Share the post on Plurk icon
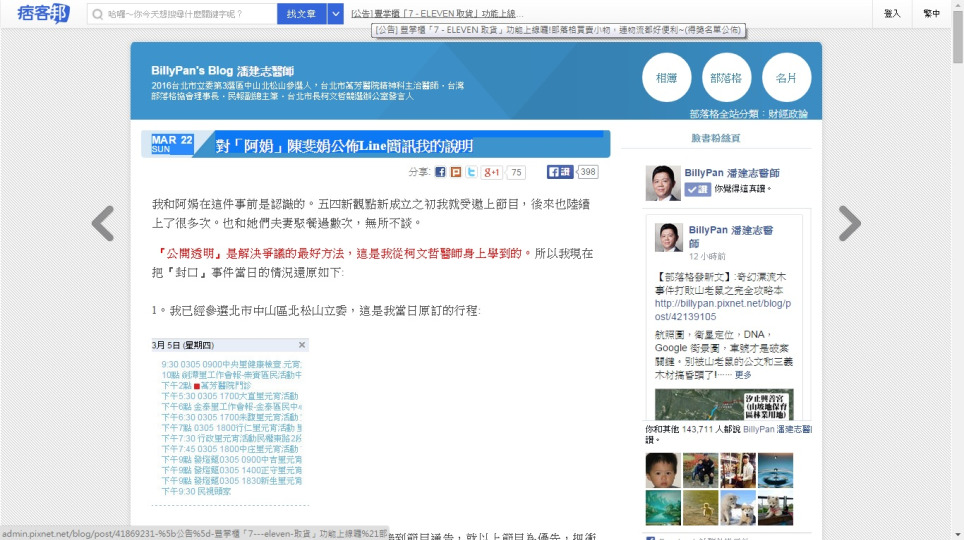Screen dimensions: 964x540 click(456, 172)
